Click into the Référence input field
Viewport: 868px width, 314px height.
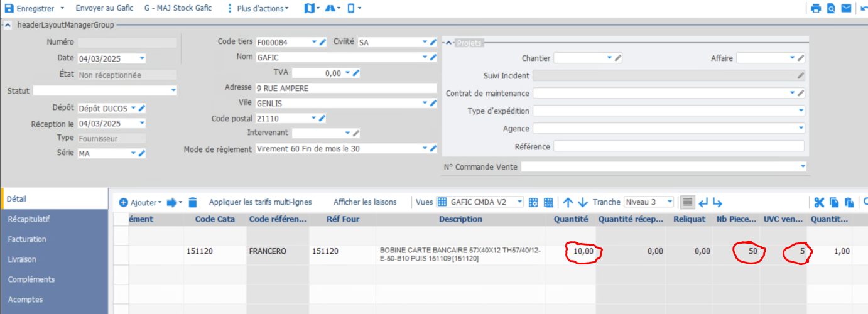click(x=678, y=146)
